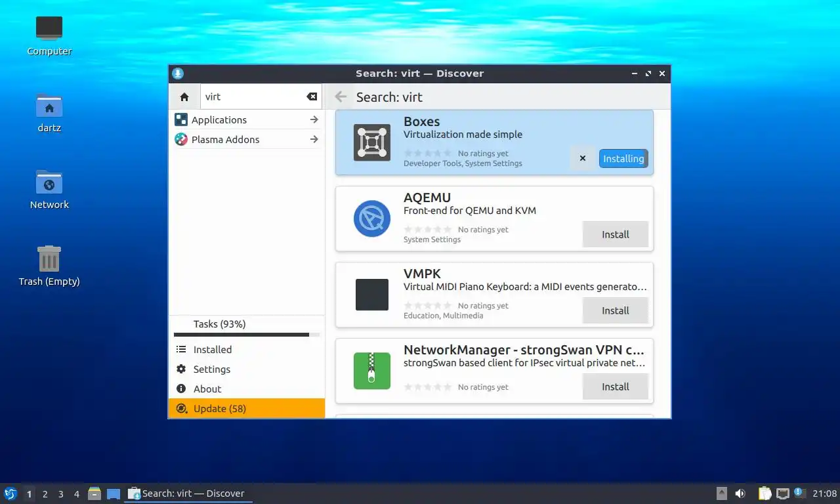Screen dimensions: 840x504
Task: Switch to workspace 2
Action: point(45,494)
